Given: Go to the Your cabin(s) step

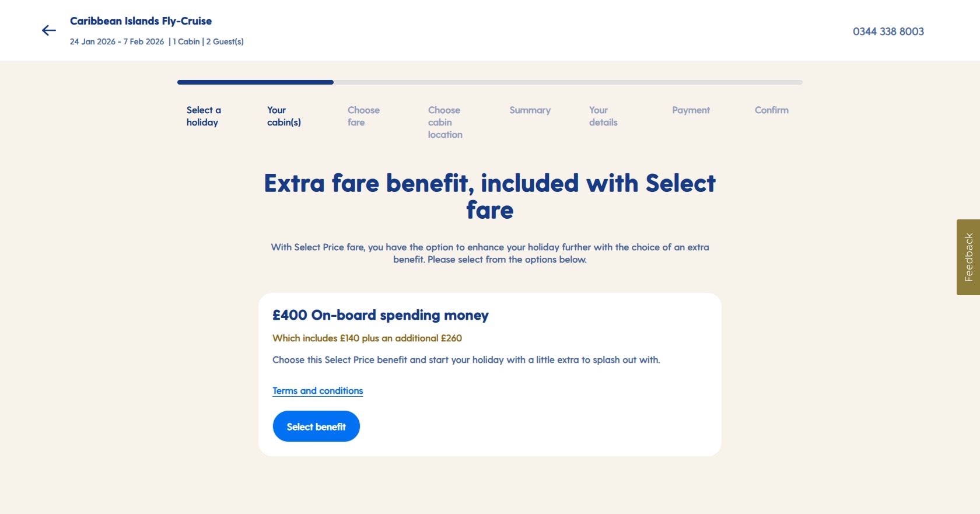Looking at the screenshot, I should pyautogui.click(x=284, y=116).
